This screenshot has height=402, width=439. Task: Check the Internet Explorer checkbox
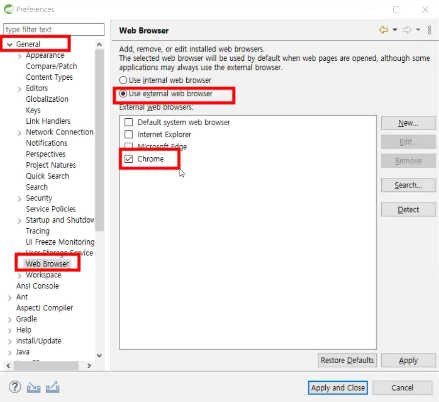coord(128,134)
